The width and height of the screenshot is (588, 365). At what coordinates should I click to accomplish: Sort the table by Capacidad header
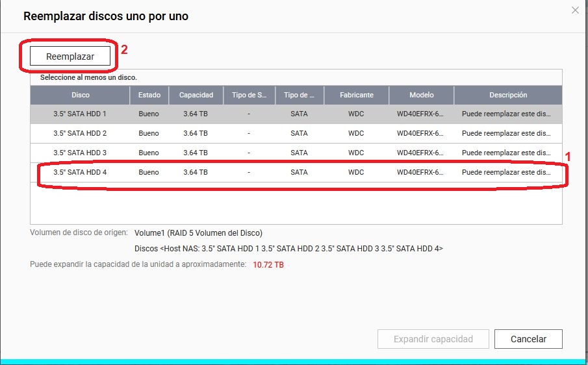click(x=196, y=95)
